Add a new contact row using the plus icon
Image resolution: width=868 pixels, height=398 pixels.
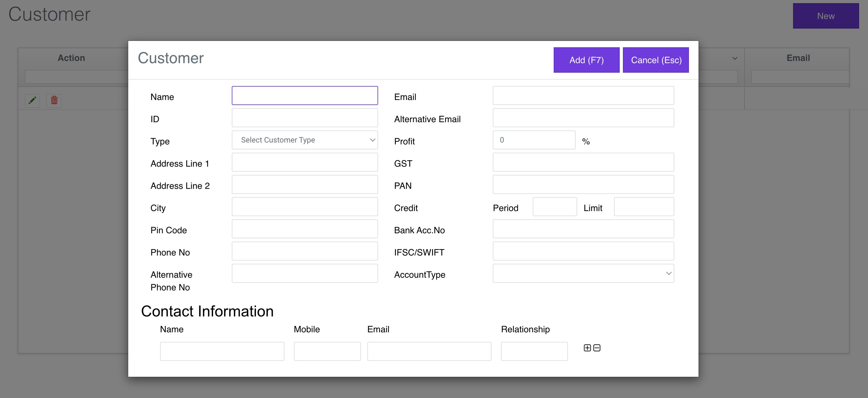587,348
